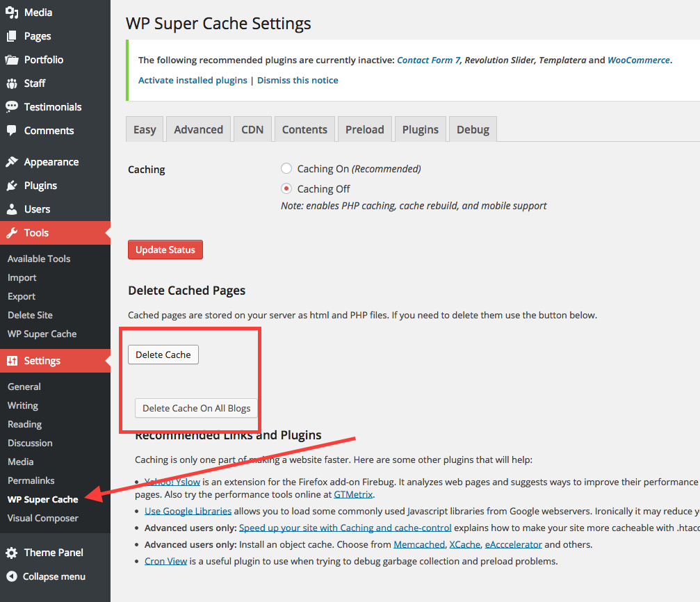Open the Appearance menu
700x602 pixels.
52,161
